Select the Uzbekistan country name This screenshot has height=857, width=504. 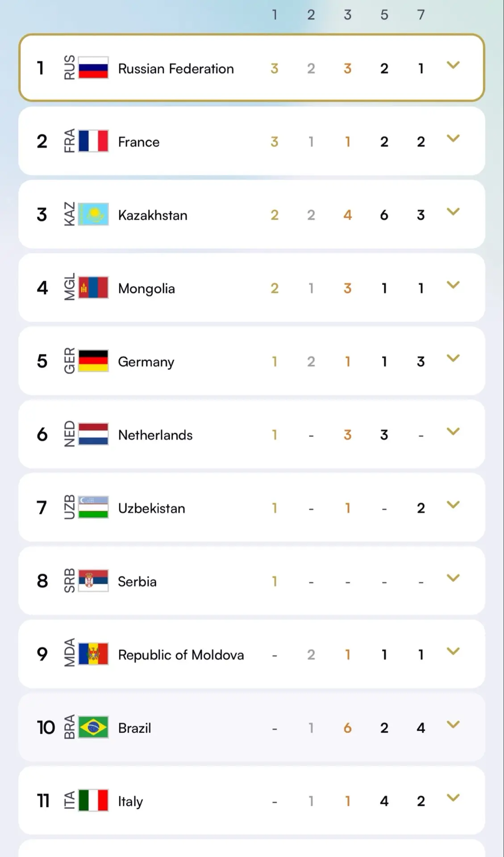click(x=151, y=508)
